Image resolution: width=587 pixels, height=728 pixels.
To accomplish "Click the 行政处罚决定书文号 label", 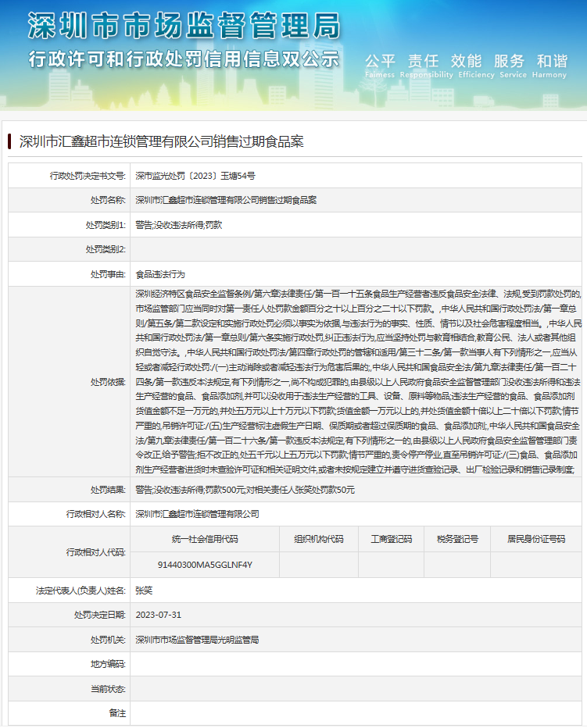I will coord(88,176).
